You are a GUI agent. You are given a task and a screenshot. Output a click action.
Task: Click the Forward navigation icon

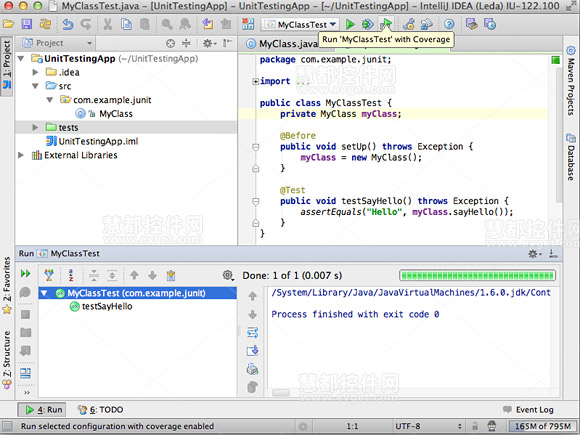[226, 24]
